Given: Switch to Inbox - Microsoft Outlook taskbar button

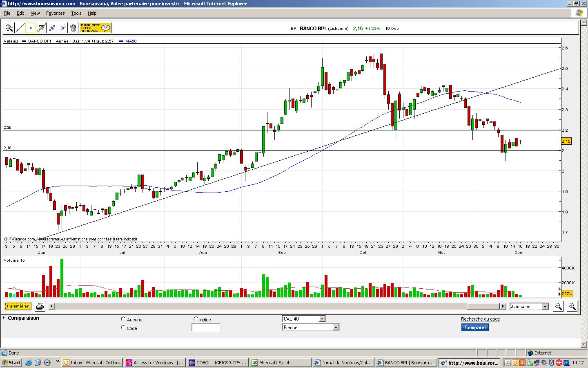Looking at the screenshot, I should 92,362.
